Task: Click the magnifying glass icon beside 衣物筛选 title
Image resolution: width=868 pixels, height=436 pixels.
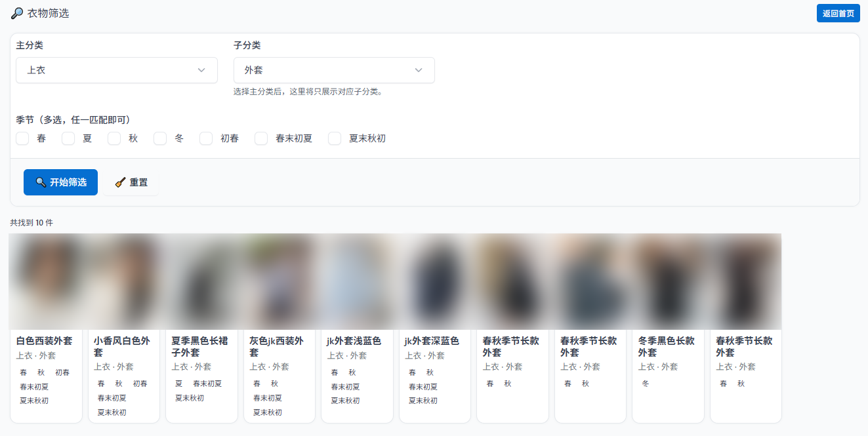Action: (x=16, y=13)
